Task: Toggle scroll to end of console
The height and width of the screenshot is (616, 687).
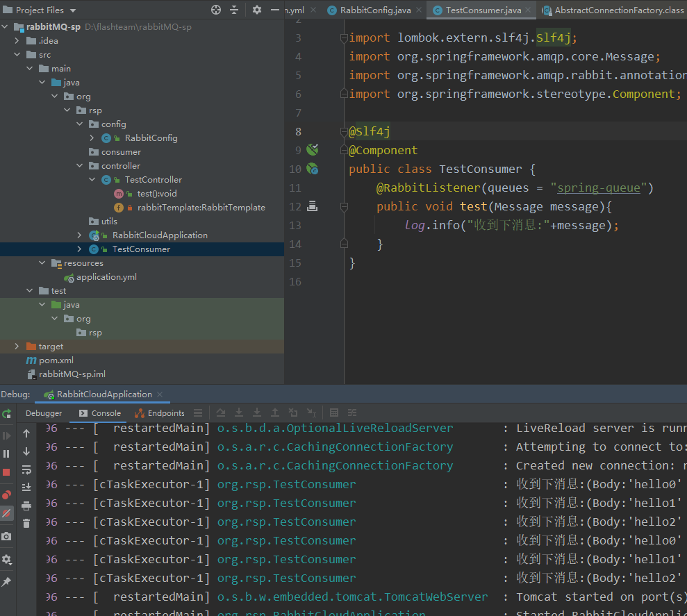Action: tap(26, 488)
